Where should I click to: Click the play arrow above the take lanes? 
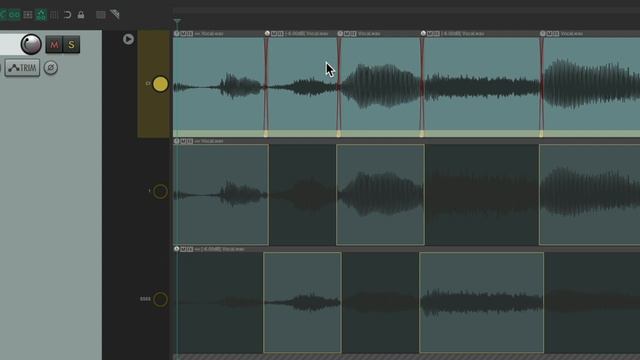tap(128, 39)
